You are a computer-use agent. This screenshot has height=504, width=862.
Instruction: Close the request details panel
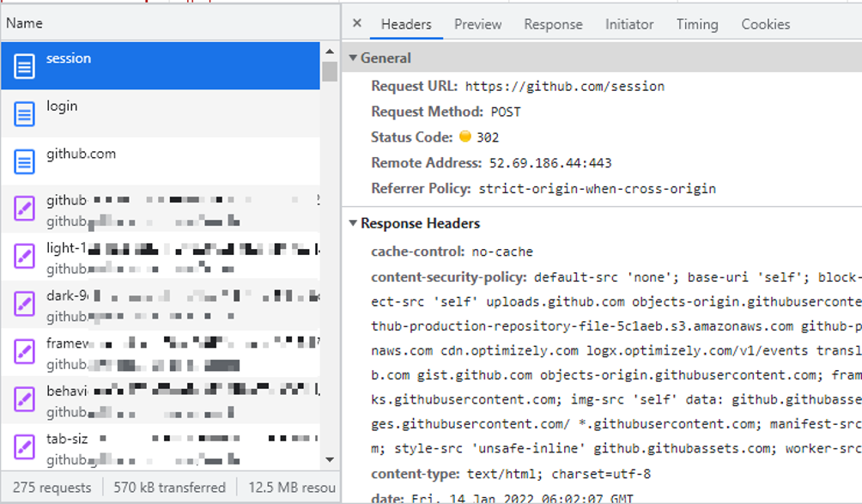click(x=357, y=23)
